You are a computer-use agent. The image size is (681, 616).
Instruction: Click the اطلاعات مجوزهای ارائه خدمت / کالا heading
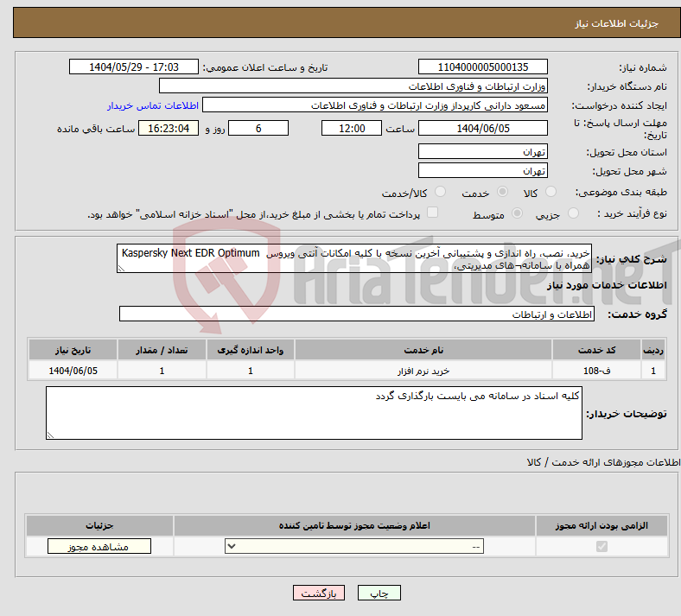[603, 462]
